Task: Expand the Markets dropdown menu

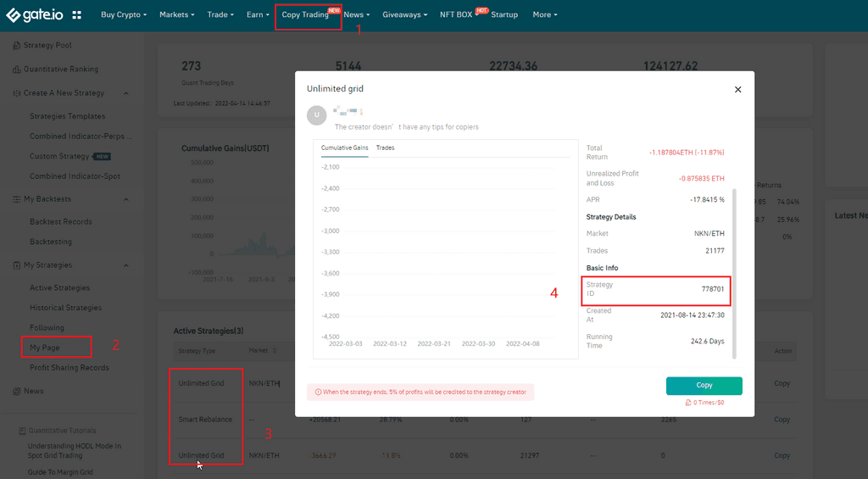Action: [176, 14]
